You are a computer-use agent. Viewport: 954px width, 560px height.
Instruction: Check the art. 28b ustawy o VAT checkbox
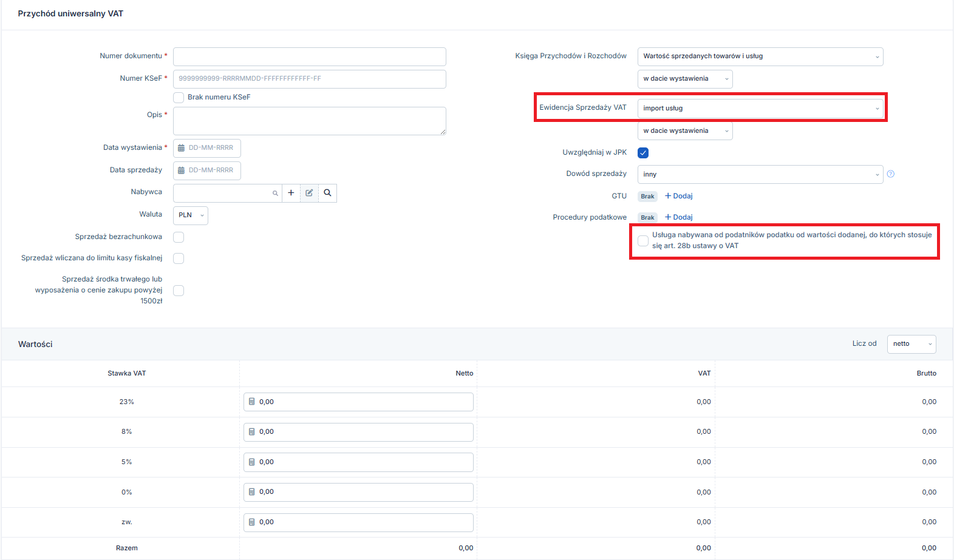[x=643, y=241]
